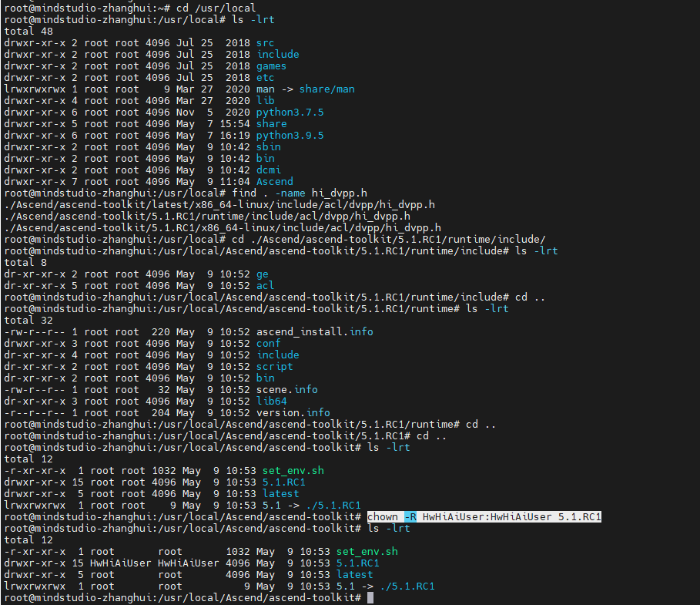Click the etc directory name
This screenshot has height=605, width=700.
(x=266, y=77)
